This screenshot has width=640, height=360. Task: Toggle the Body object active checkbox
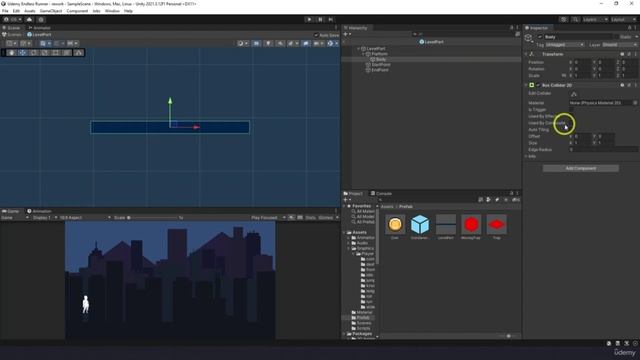(540, 37)
